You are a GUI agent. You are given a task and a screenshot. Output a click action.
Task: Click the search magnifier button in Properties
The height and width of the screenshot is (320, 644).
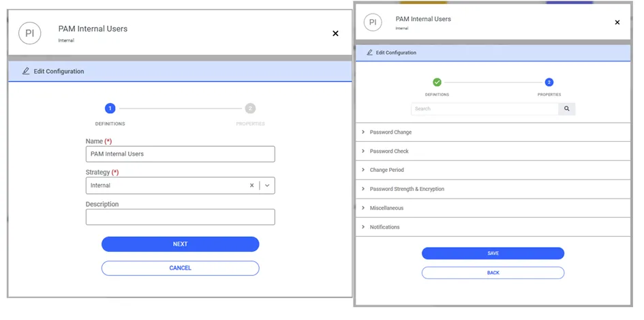coord(567,108)
